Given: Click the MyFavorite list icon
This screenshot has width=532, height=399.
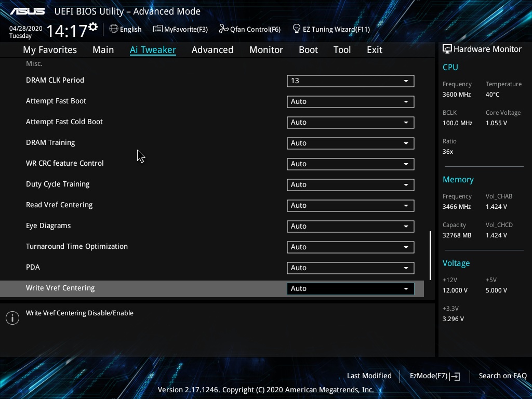Looking at the screenshot, I should pos(158,29).
